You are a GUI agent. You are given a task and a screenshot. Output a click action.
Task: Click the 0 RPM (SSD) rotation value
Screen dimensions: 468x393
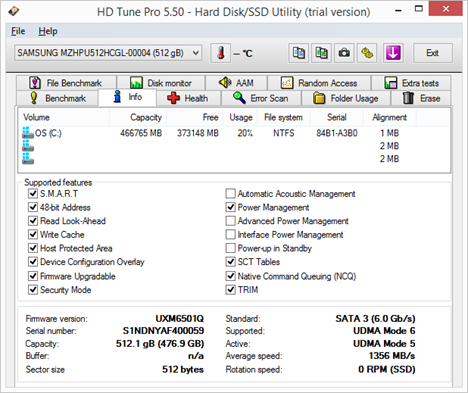pyautogui.click(x=387, y=369)
